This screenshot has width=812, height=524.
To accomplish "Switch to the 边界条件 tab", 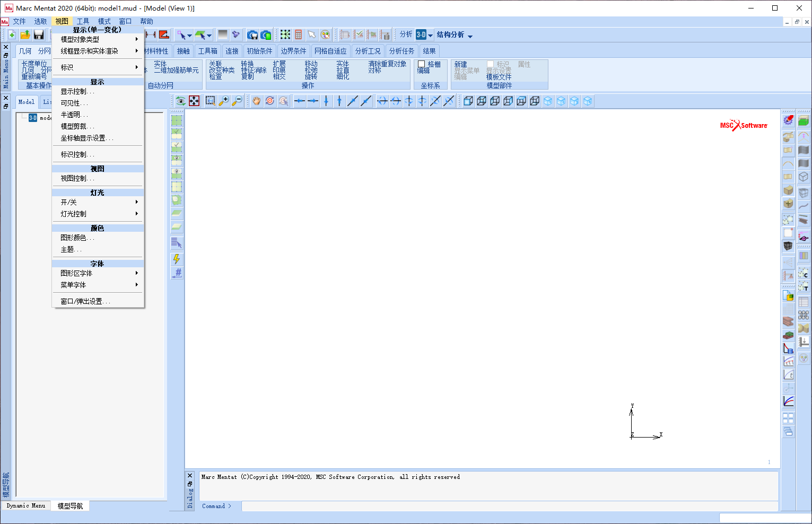I will point(293,51).
